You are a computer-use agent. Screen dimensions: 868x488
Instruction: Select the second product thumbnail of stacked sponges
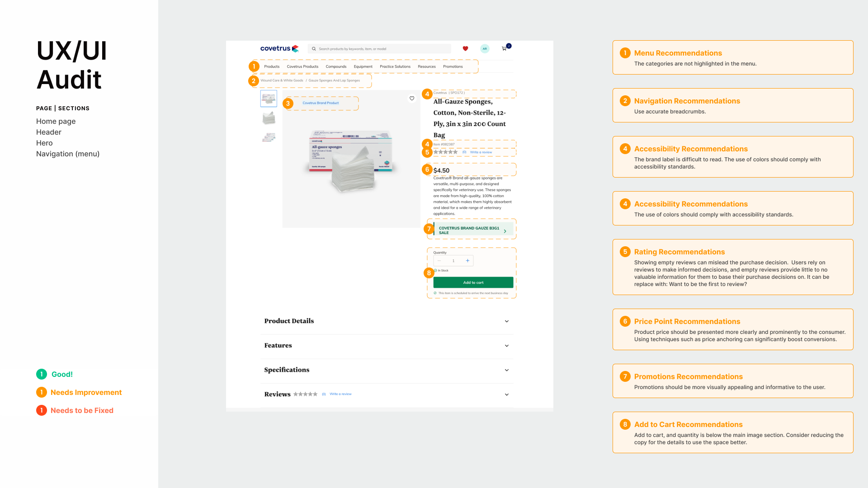[269, 118]
